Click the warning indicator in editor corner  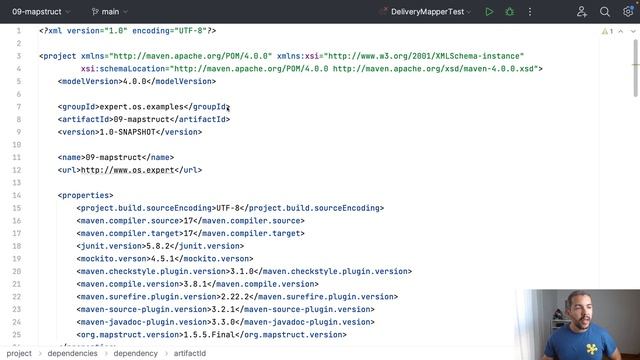tap(607, 31)
